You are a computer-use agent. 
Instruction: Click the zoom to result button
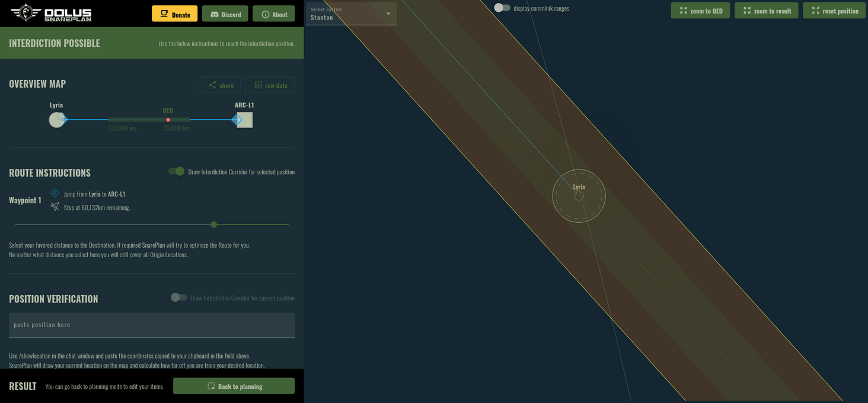[x=766, y=11]
